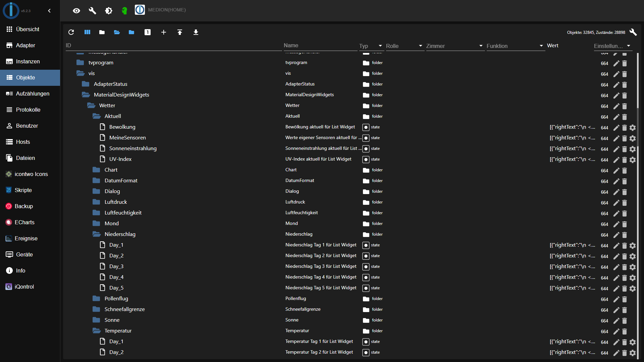Screen dimensions: 644x362
Task: Open the column visibility selector icon
Action: tap(87, 32)
